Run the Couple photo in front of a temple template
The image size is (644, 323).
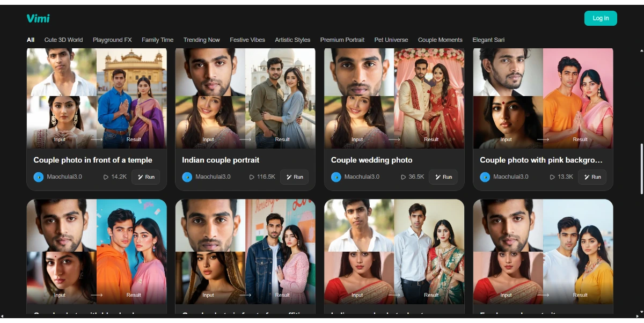145,177
